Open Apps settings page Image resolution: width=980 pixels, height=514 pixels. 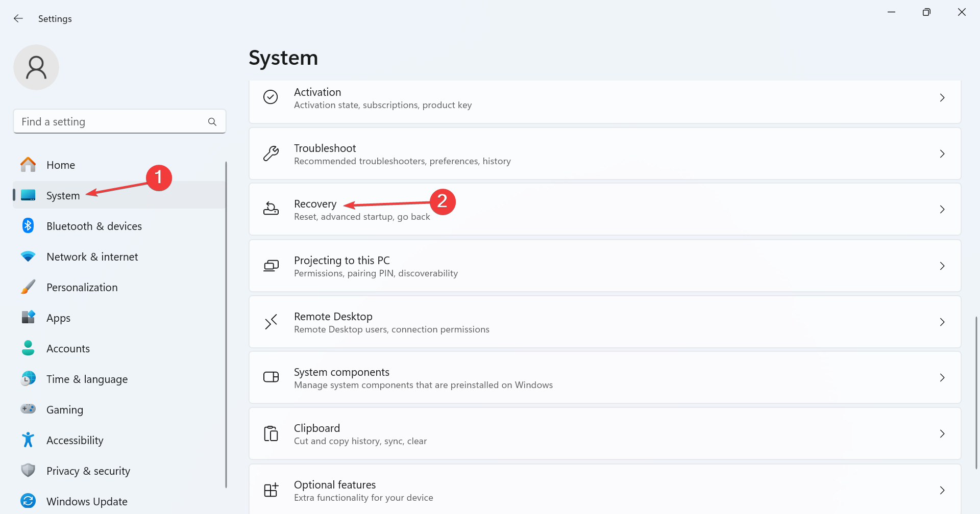pyautogui.click(x=119, y=318)
